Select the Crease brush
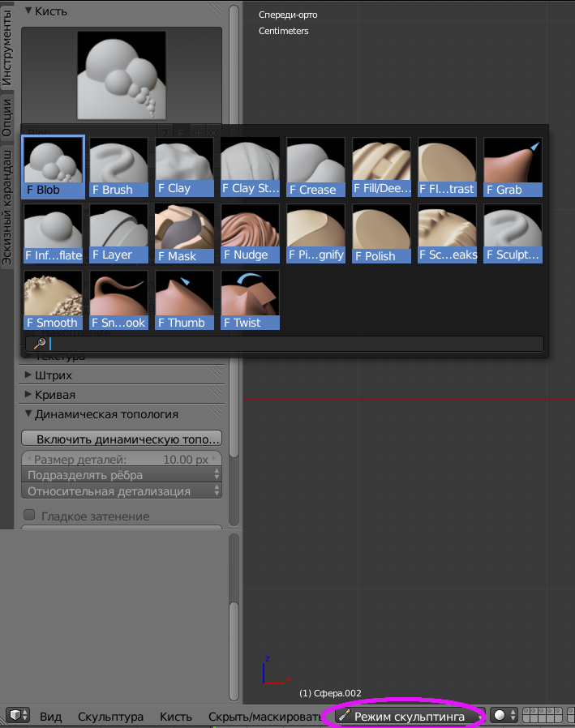 click(315, 167)
